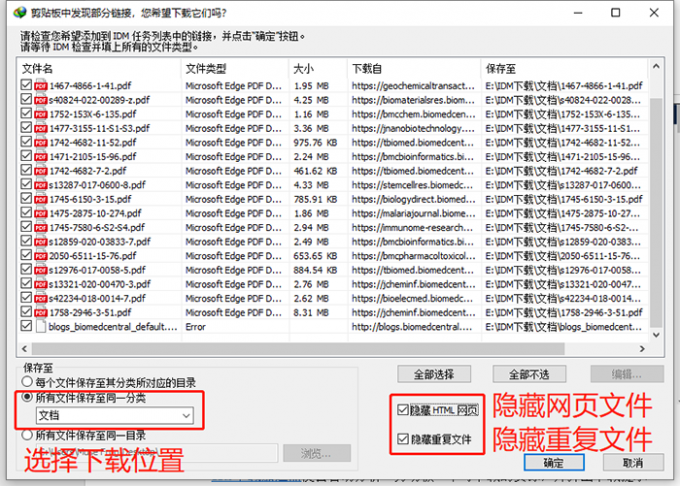
Task: Click PDF icon of s12976-017-0058-5.pdf
Action: (41, 270)
